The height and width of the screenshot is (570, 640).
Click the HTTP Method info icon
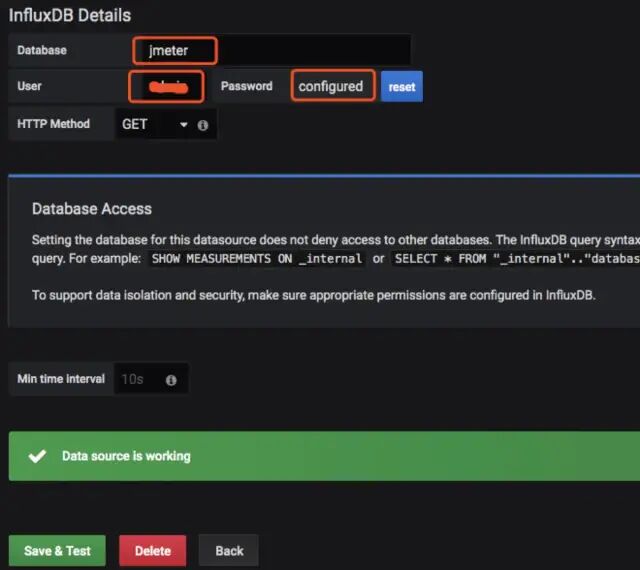(202, 125)
